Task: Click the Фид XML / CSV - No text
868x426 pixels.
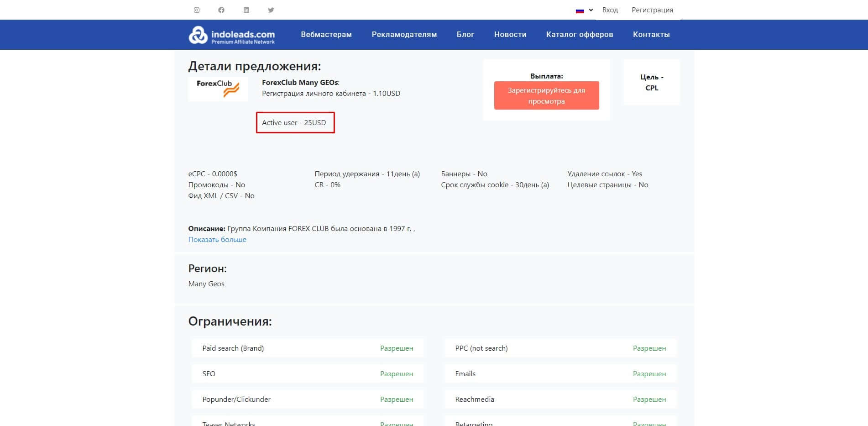Action: pyautogui.click(x=221, y=196)
